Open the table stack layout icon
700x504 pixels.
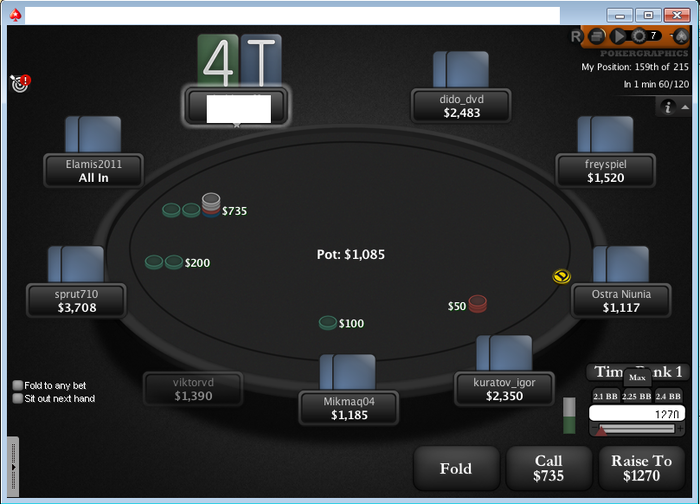[597, 36]
